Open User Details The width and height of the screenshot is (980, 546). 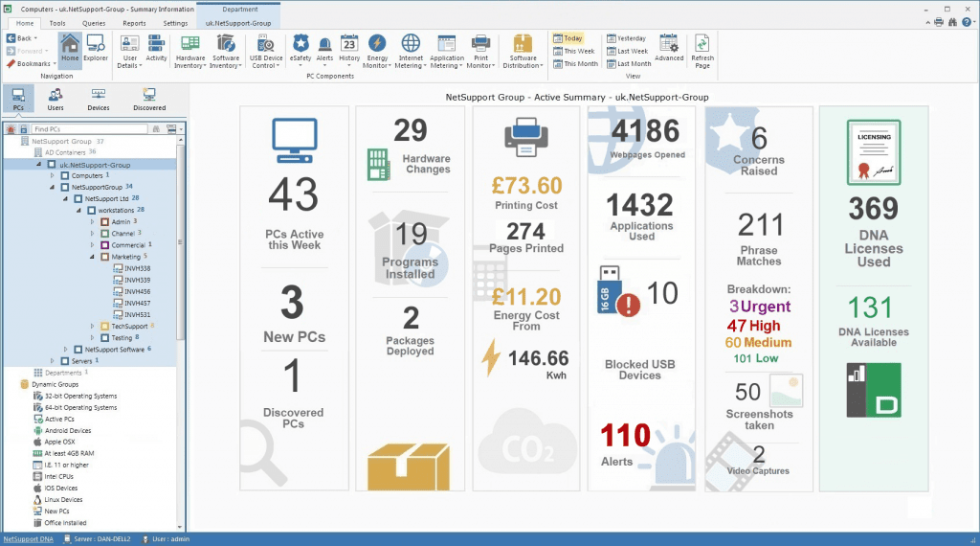(129, 52)
